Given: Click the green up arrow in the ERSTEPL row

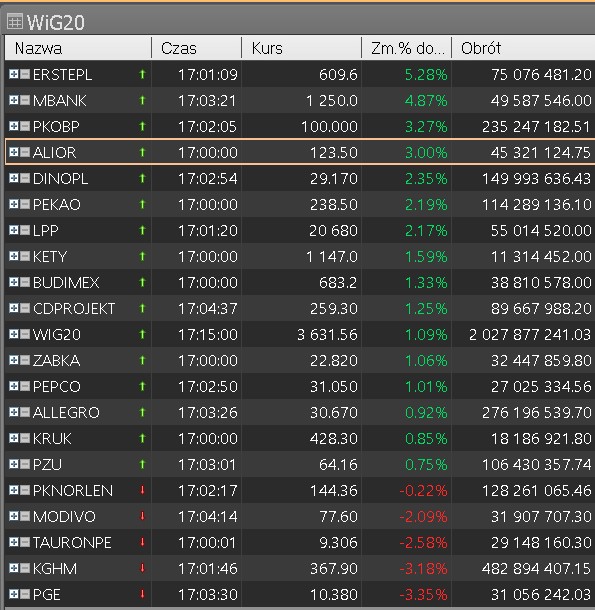Looking at the screenshot, I should [142, 74].
